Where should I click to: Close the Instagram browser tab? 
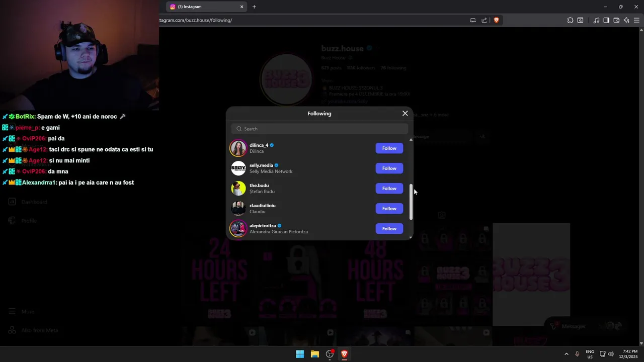tap(242, 7)
